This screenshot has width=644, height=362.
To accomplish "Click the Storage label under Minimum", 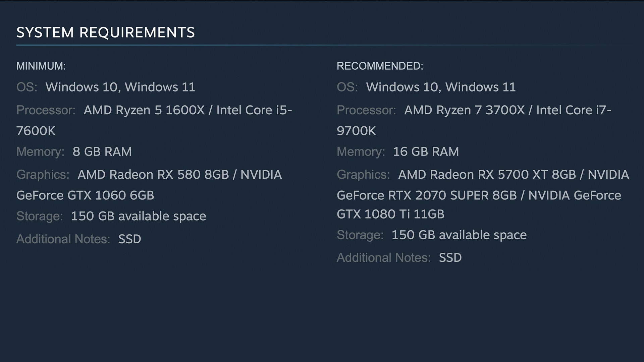I will point(40,216).
